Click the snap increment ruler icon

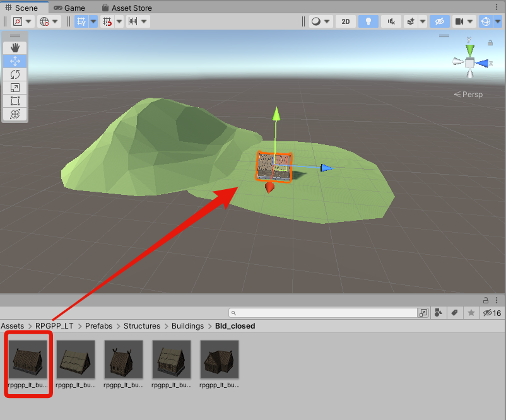click(133, 21)
